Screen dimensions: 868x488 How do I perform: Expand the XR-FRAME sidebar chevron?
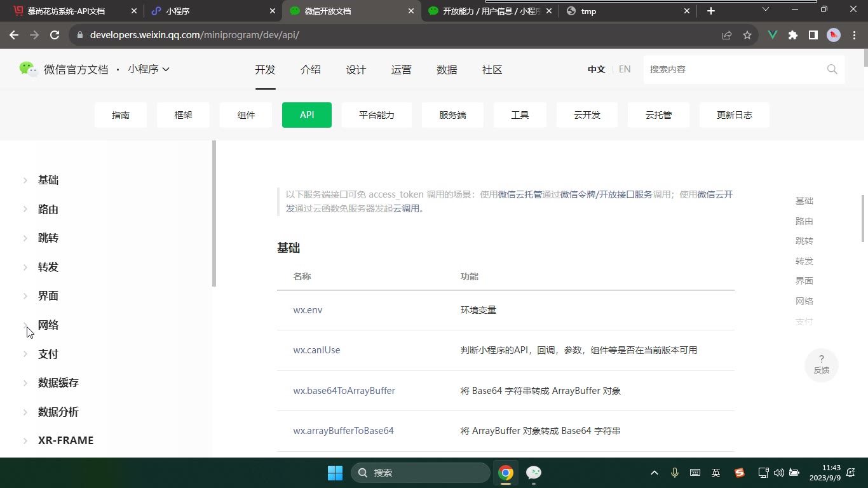25,441
